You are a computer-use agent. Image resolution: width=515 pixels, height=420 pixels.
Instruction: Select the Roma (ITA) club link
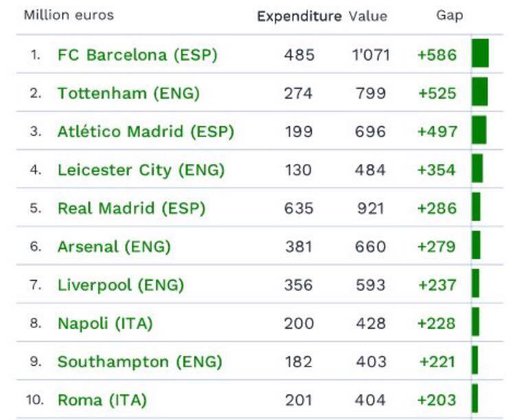102,399
